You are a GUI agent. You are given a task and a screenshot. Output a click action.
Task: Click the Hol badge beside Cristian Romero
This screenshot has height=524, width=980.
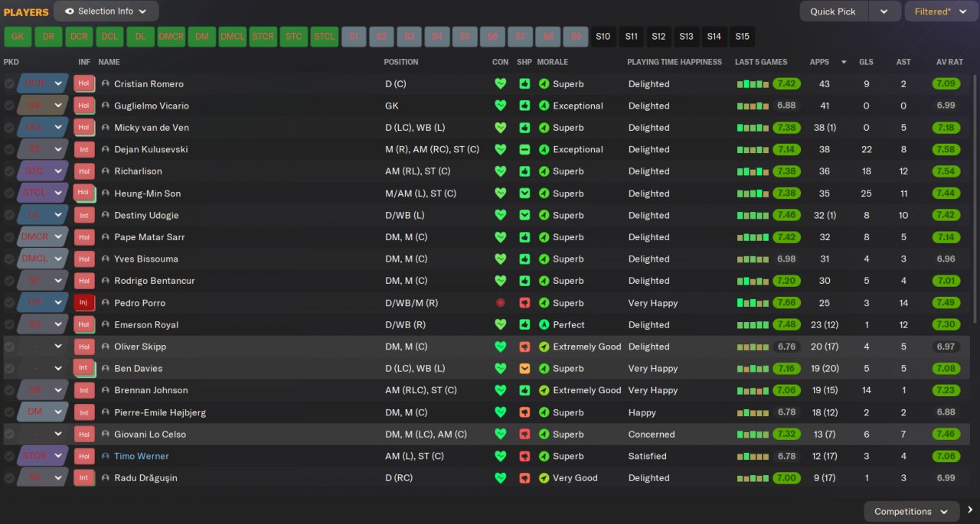tap(83, 84)
